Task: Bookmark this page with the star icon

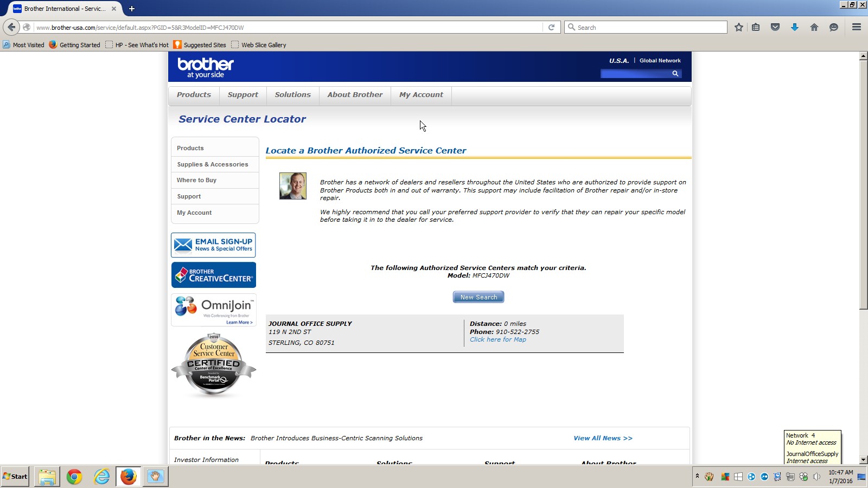Action: (x=738, y=27)
